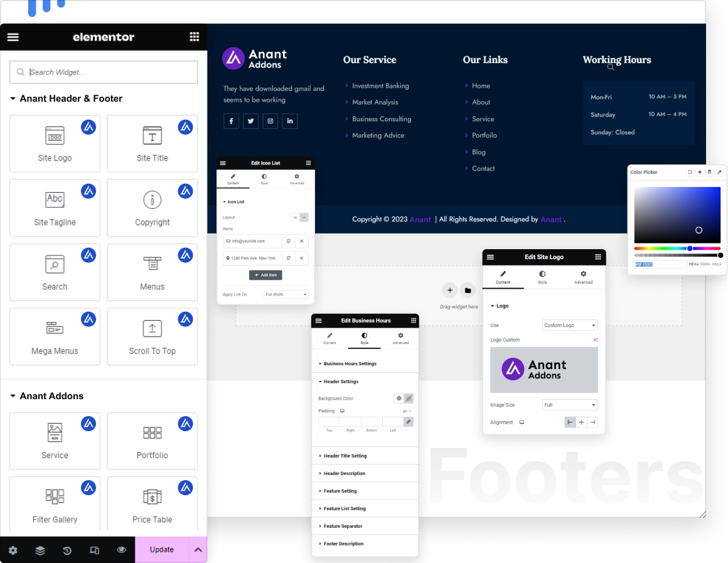Open the Advanced tab in Edit Icon List
The height and width of the screenshot is (563, 728).
tap(297, 180)
